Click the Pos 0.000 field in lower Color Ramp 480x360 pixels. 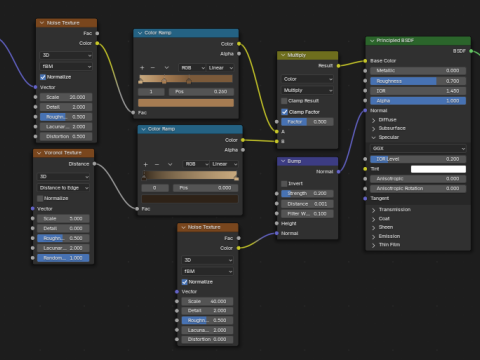click(x=205, y=188)
